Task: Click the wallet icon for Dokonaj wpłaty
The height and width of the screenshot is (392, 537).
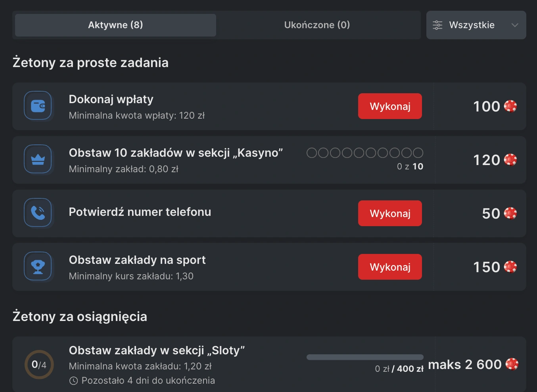Action: [x=38, y=106]
